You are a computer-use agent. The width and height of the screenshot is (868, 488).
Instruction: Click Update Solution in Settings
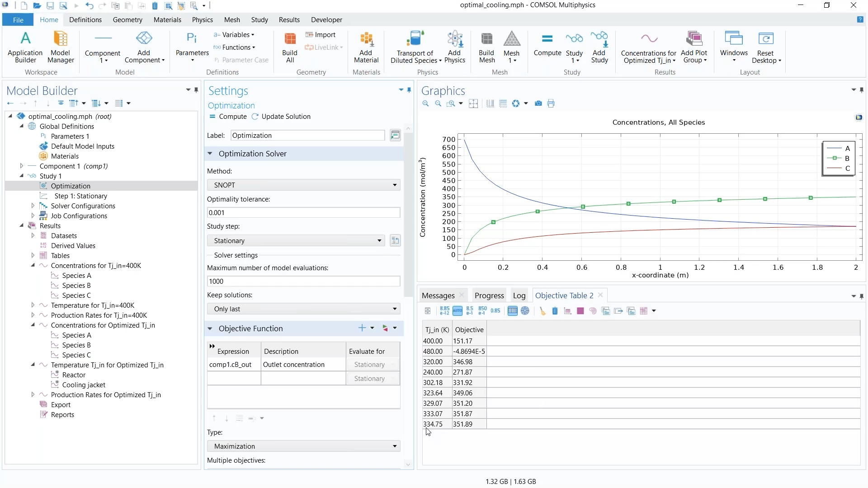(281, 116)
